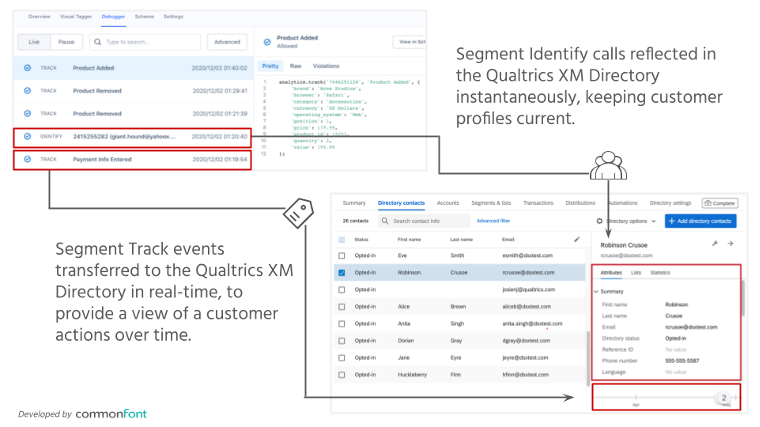Uncheck the Robinson Crusoe contact checkbox

342,272
